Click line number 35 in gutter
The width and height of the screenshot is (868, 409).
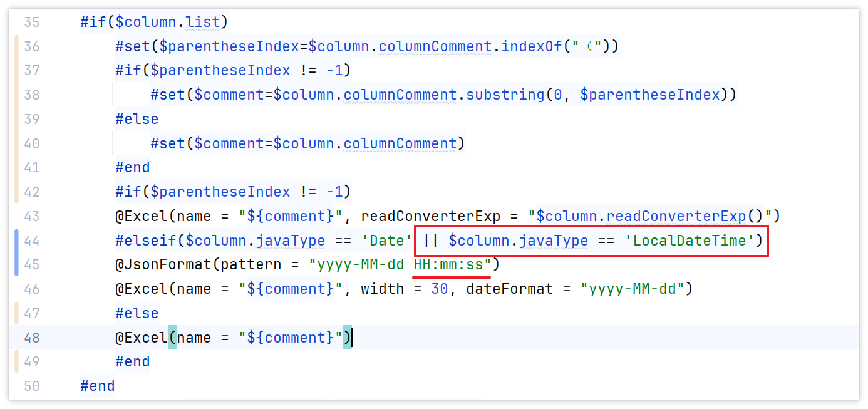[x=32, y=23]
